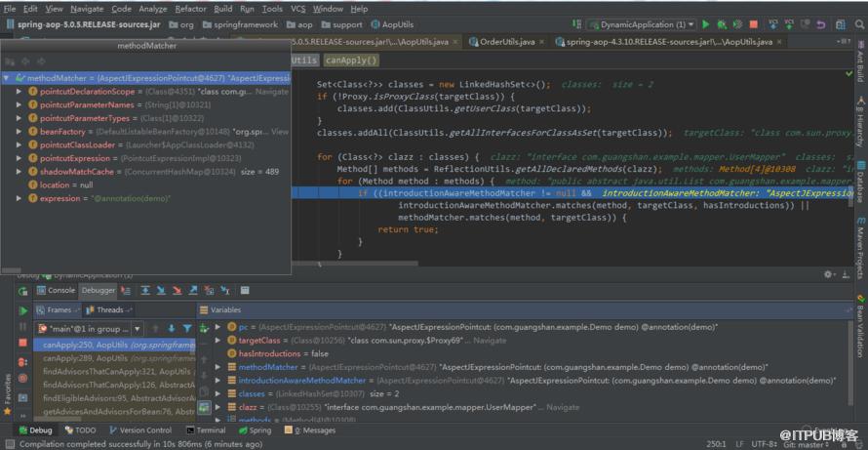This screenshot has height=450, width=868.
Task: Toggle mute breakpoints icon
Action: tap(22, 378)
